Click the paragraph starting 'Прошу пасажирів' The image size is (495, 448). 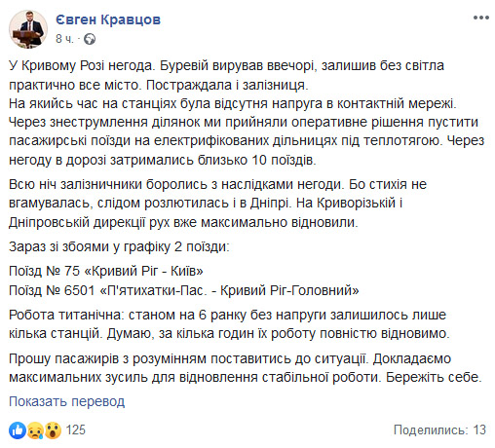246,368
